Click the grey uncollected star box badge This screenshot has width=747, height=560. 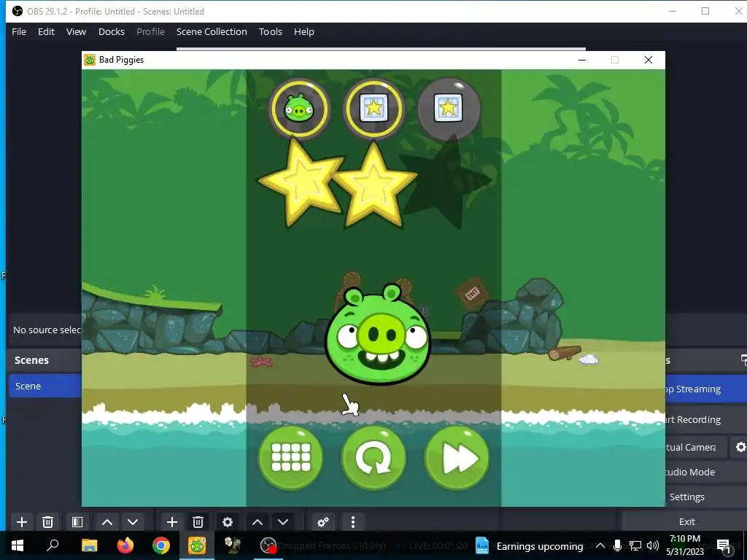(449, 109)
